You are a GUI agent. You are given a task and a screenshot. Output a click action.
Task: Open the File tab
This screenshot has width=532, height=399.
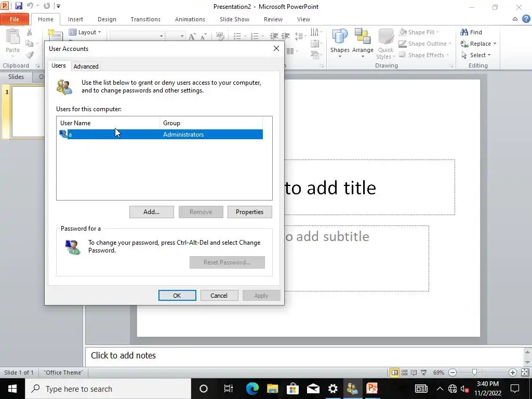pos(15,19)
